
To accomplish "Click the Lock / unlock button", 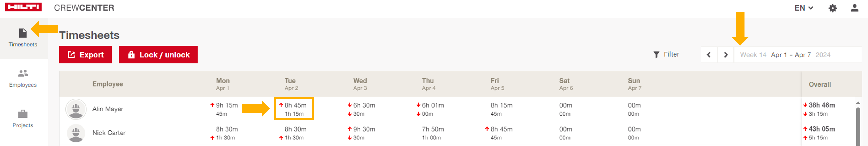I will pos(158,55).
